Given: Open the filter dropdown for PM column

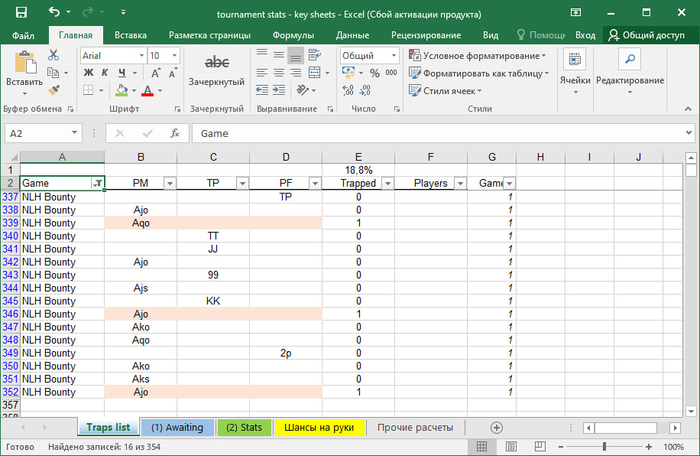Looking at the screenshot, I should [169, 184].
